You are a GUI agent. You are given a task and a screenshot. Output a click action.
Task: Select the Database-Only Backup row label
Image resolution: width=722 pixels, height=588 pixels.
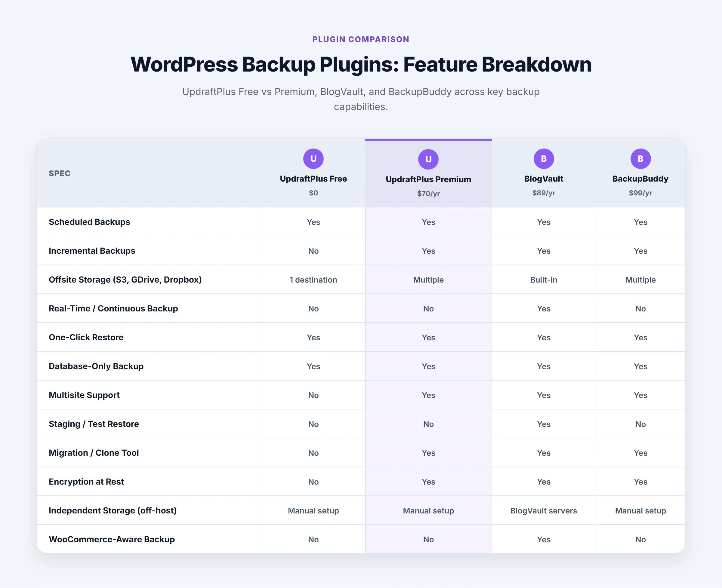[96, 366]
